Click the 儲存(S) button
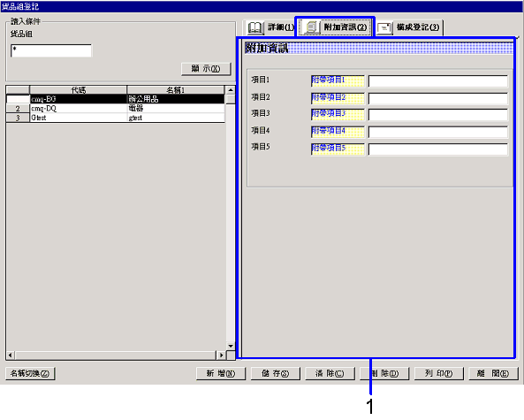The height and width of the screenshot is (420, 524). pos(276,373)
